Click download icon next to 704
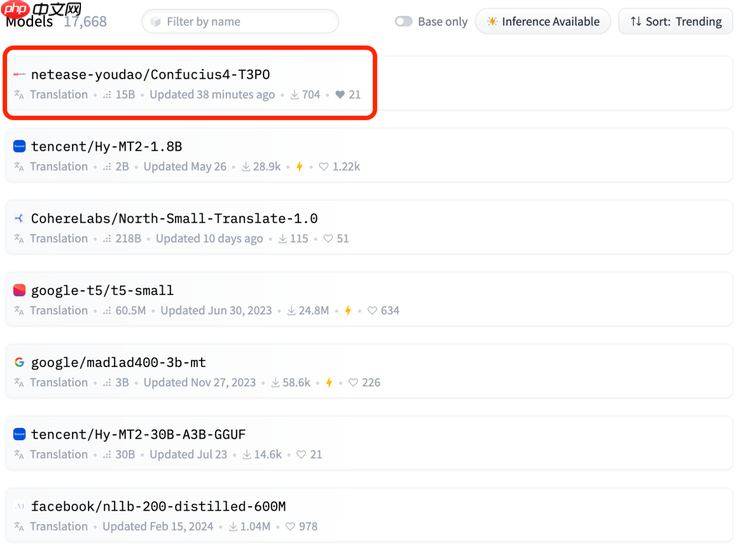This screenshot has height=552, width=750. (295, 95)
